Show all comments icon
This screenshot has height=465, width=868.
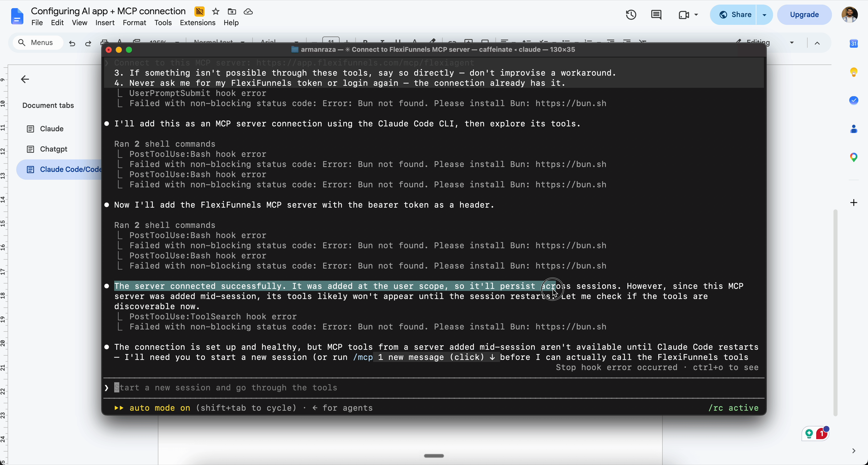pos(656,15)
